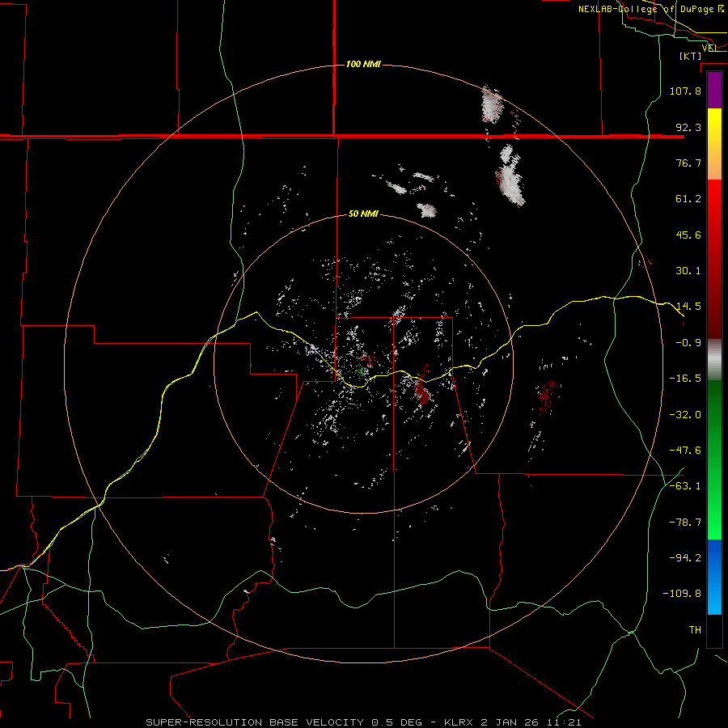The image size is (728, 728).
Task: Click the 2 JAN 26 11:21 timestamp
Action: [531, 722]
